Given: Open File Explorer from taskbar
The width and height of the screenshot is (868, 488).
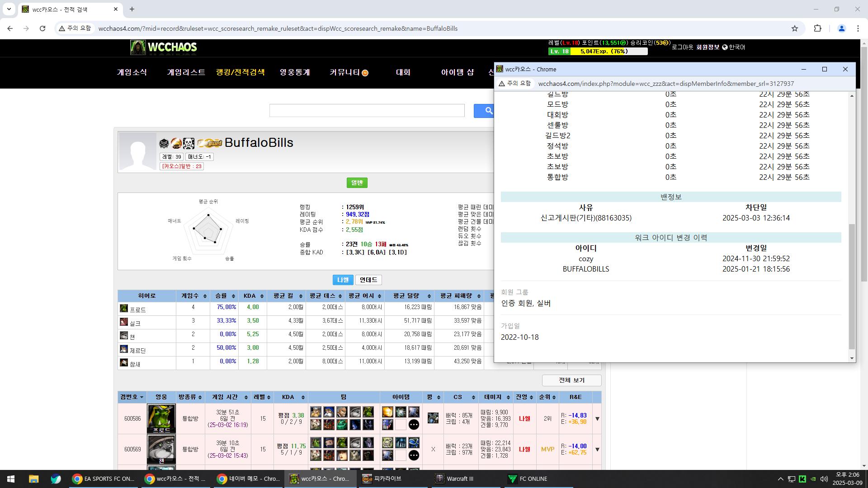Looking at the screenshot, I should pyautogui.click(x=33, y=479).
